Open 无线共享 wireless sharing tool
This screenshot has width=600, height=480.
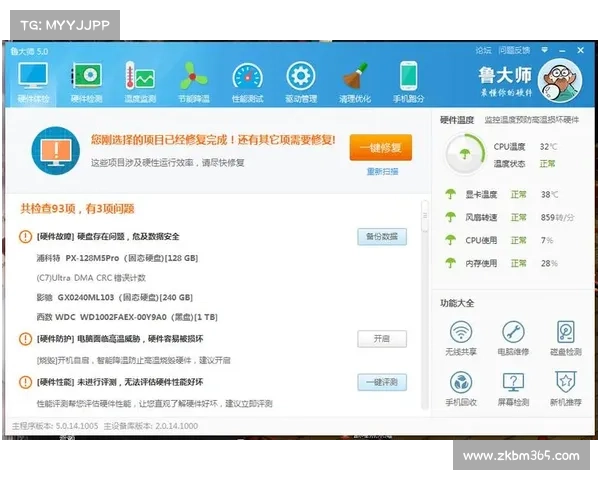pos(461,338)
